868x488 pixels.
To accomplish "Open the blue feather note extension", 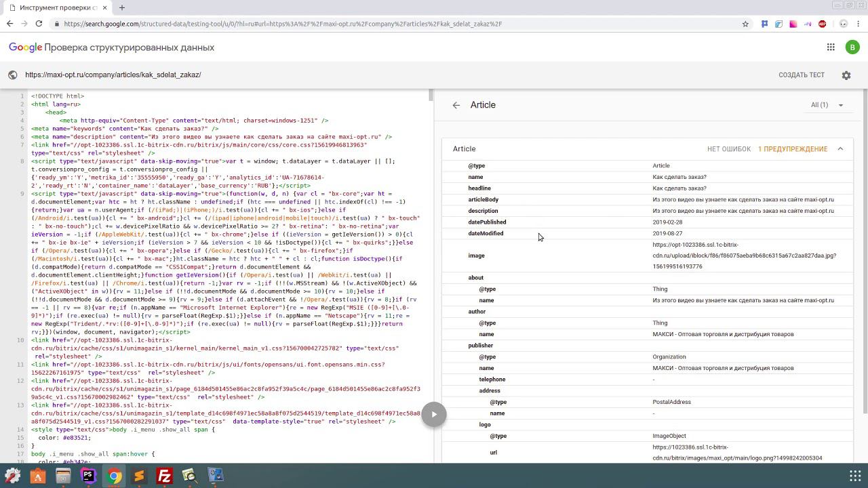I will (x=778, y=24).
